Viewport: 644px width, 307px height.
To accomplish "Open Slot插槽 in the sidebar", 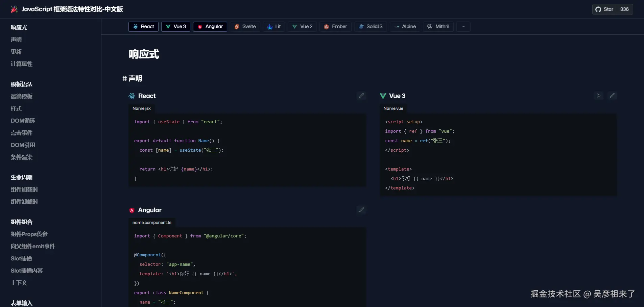I will [21, 258].
